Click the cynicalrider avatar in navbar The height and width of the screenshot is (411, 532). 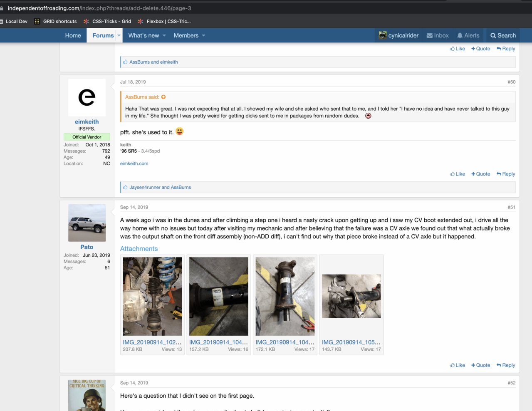pos(383,35)
